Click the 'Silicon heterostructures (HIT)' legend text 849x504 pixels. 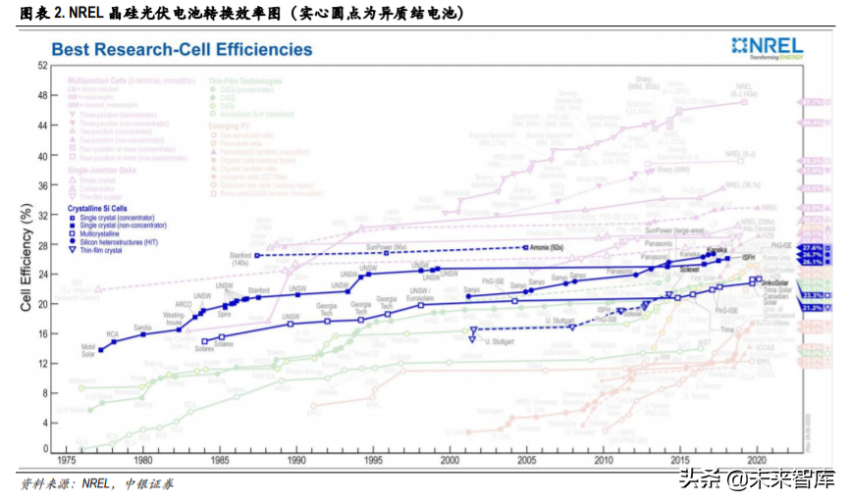coord(119,242)
